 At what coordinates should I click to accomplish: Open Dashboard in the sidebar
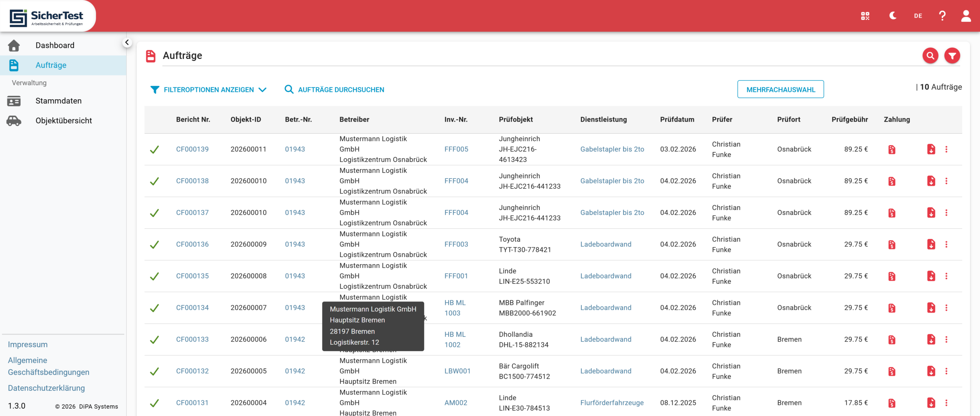point(55,45)
